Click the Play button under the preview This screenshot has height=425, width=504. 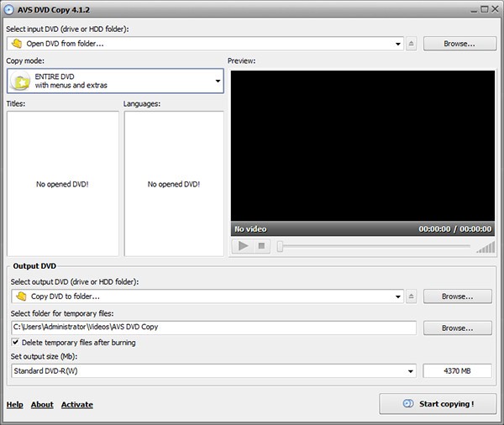[244, 246]
